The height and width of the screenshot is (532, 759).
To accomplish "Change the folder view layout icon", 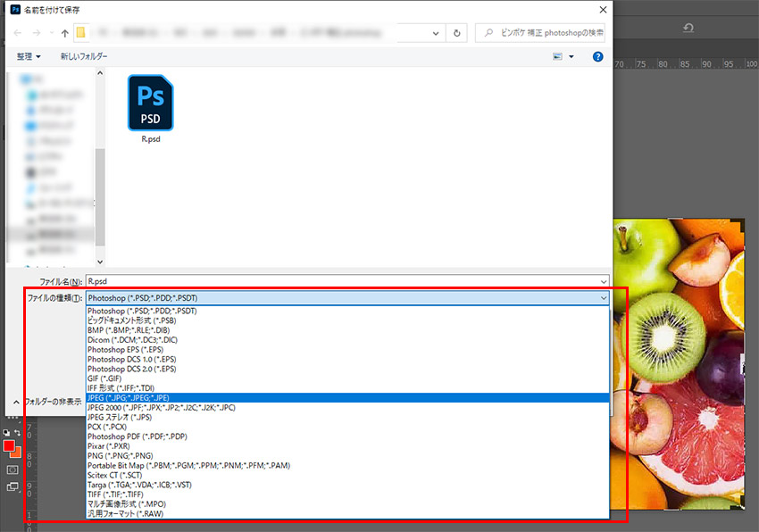I will [x=558, y=56].
